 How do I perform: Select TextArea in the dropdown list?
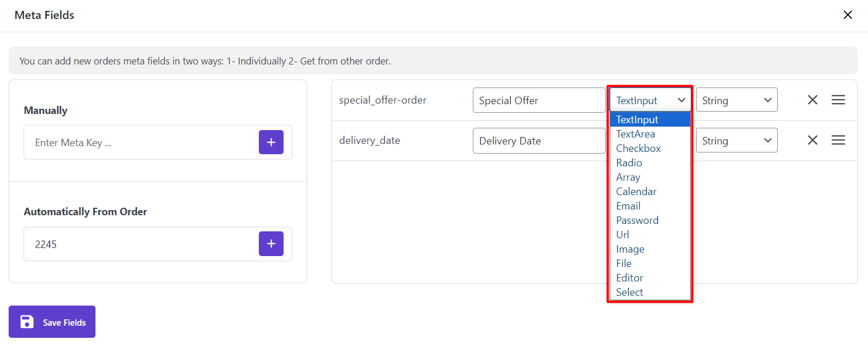coord(636,134)
